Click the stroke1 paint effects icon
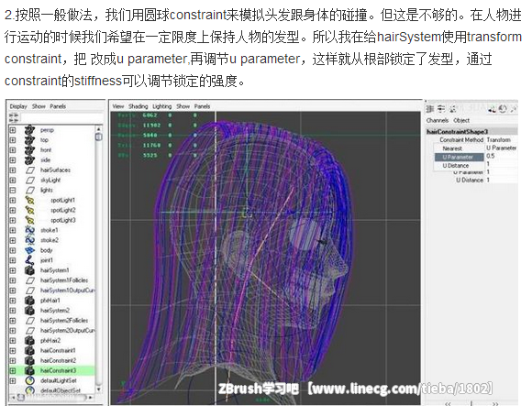Screen dimensions: 532x406 (x=30, y=230)
